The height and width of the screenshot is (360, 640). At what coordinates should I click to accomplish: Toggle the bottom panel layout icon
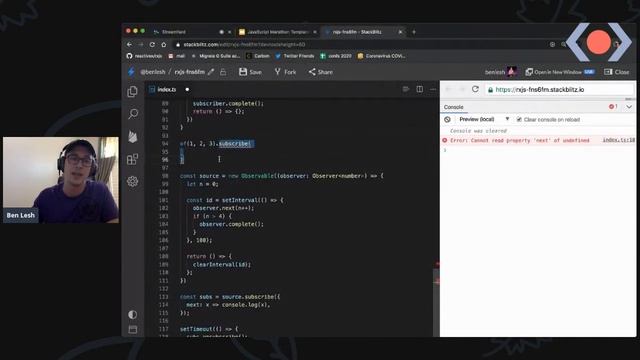[133, 329]
